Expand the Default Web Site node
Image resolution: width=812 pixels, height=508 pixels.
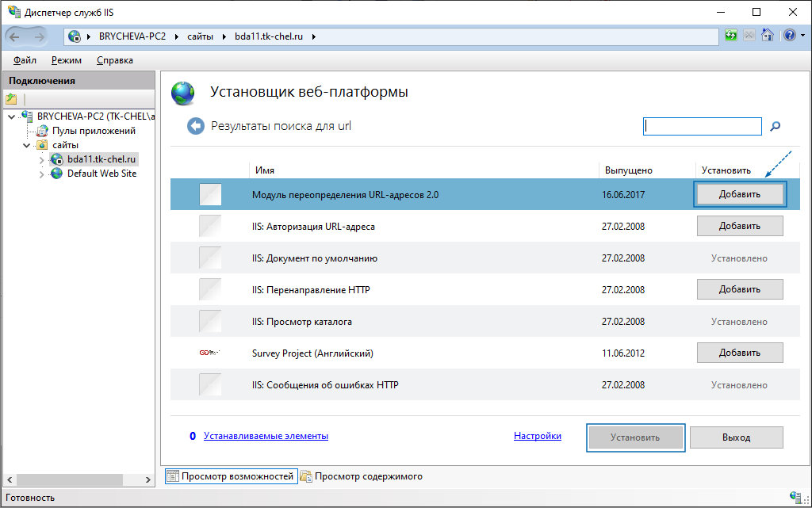(x=42, y=174)
